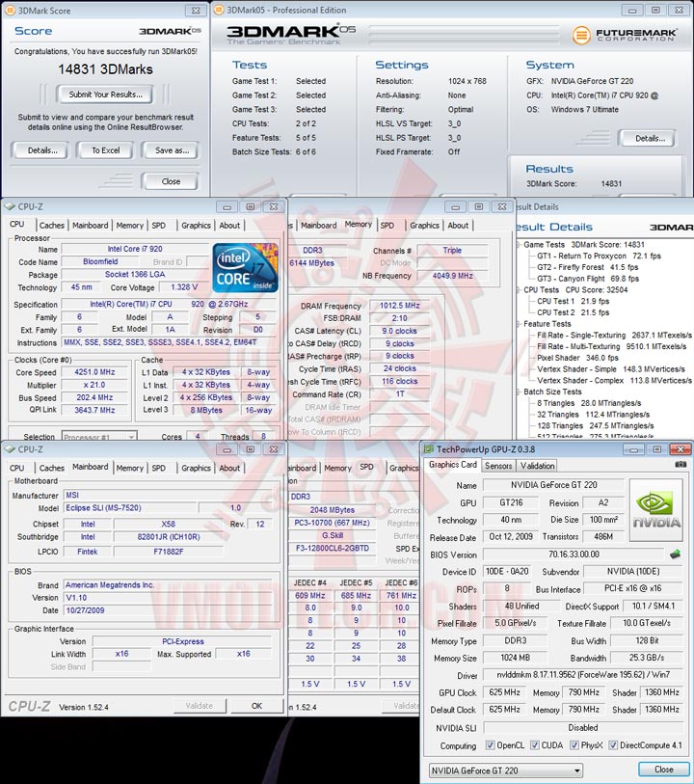
Task: Click Validate in the CPU-Z motherboard window
Action: coord(200,706)
